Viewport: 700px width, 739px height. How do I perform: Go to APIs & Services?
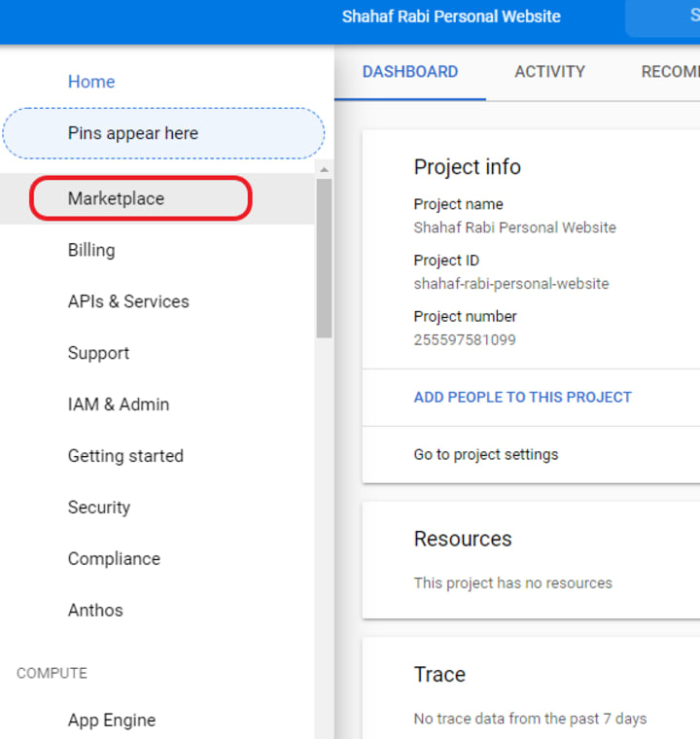pos(128,301)
